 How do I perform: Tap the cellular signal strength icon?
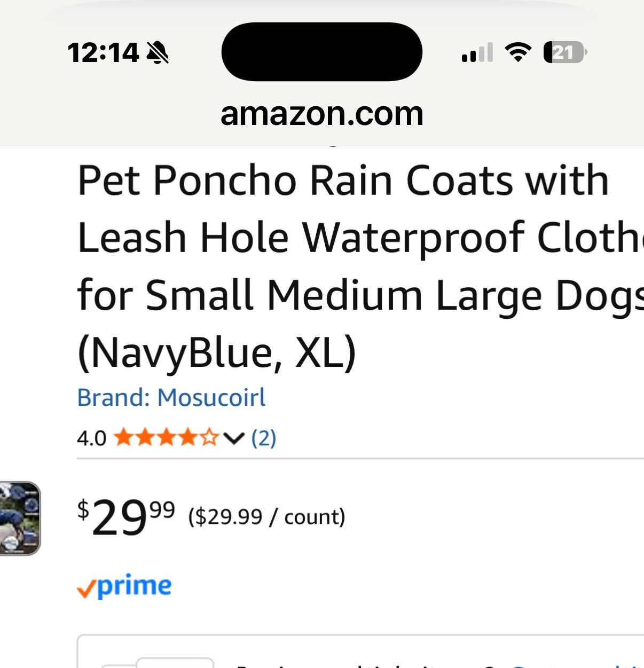(x=477, y=53)
